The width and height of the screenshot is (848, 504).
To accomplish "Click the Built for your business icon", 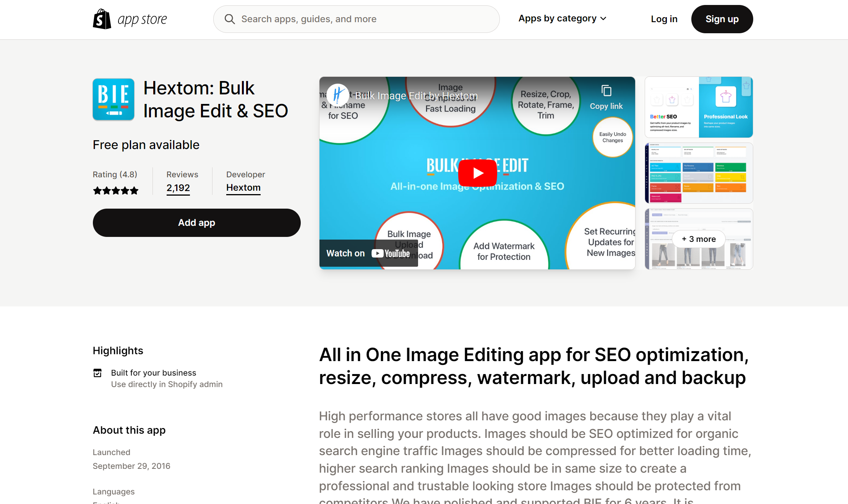I will [x=98, y=373].
